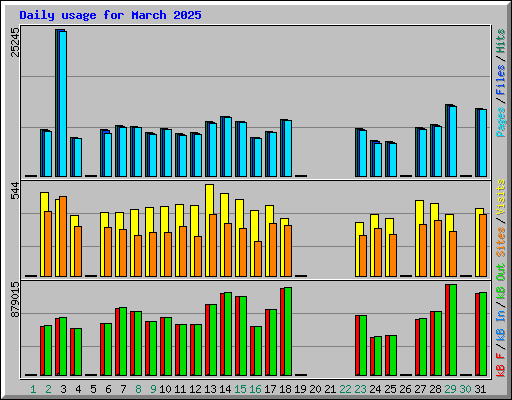The width and height of the screenshot is (512, 400).
Task: Click day label 3 on x-axis
Action: [63, 389]
